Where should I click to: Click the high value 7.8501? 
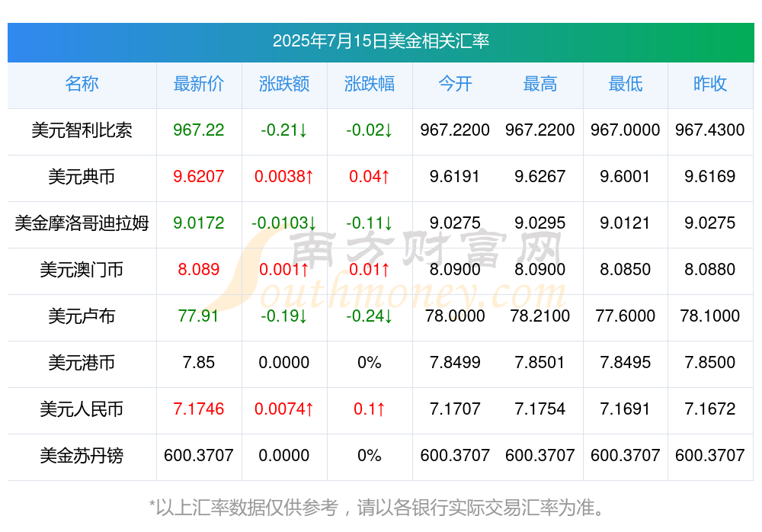[x=540, y=362]
